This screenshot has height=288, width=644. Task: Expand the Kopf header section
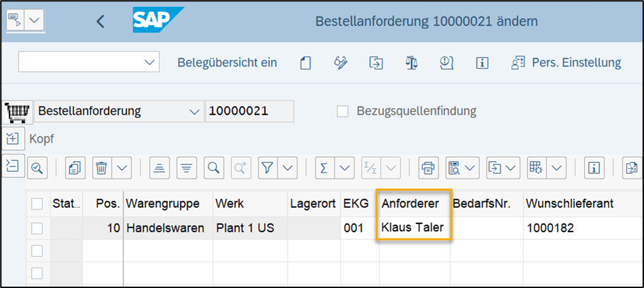point(13,139)
